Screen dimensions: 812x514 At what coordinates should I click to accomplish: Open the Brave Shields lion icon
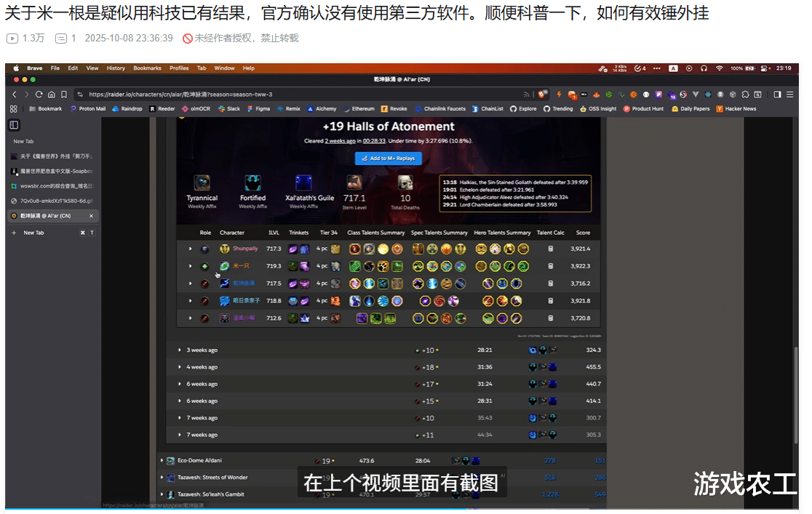coord(541,95)
